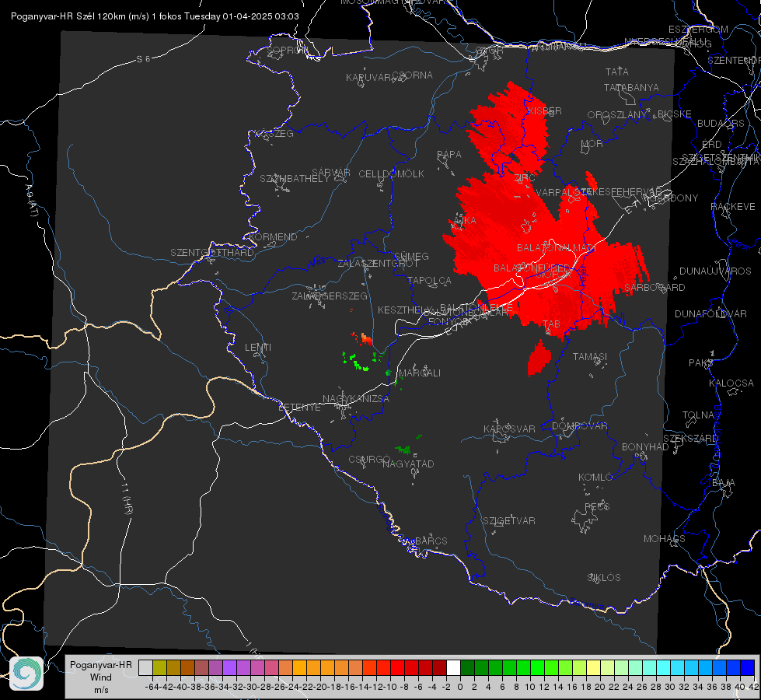The image size is (761, 700).
Task: Click the KAPOSVÁR city label
Action: (x=509, y=429)
